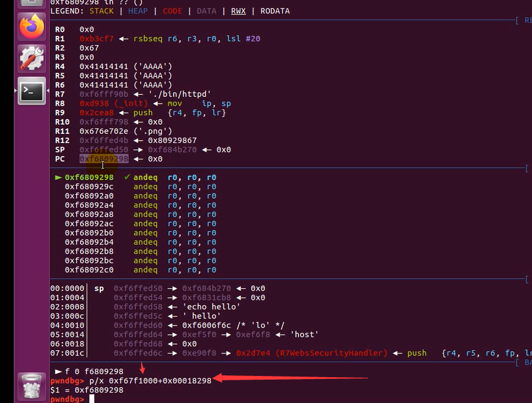The image size is (532, 403).
Task: Click R5 value 0x41414141 ('AAAA')
Action: point(125,76)
